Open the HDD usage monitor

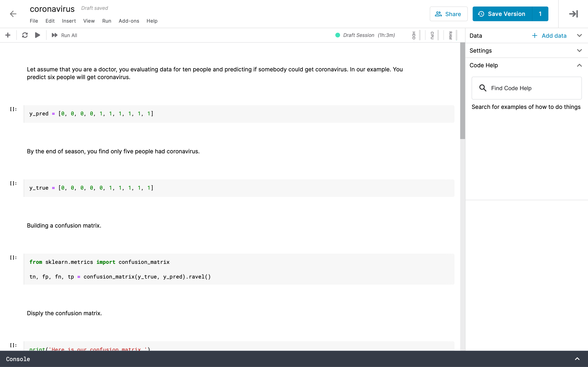tap(414, 35)
